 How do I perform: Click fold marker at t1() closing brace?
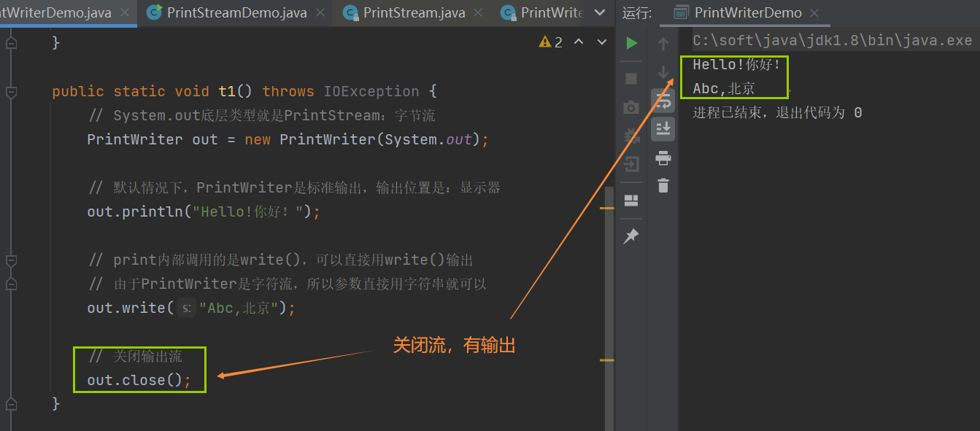[11, 403]
